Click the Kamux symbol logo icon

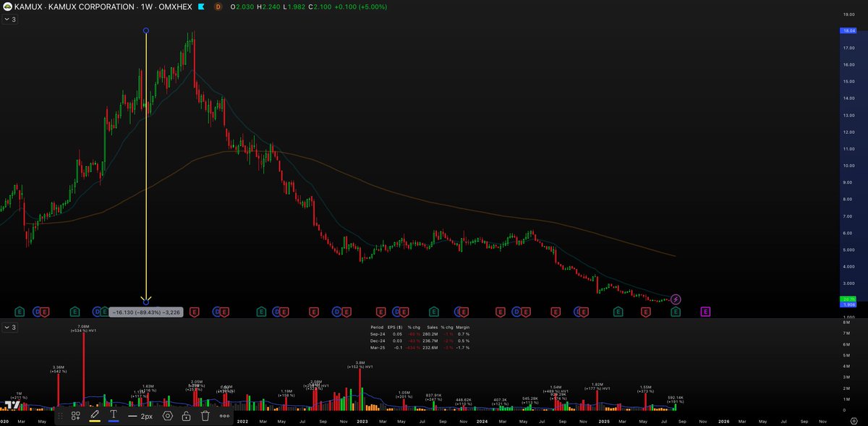pos(8,7)
